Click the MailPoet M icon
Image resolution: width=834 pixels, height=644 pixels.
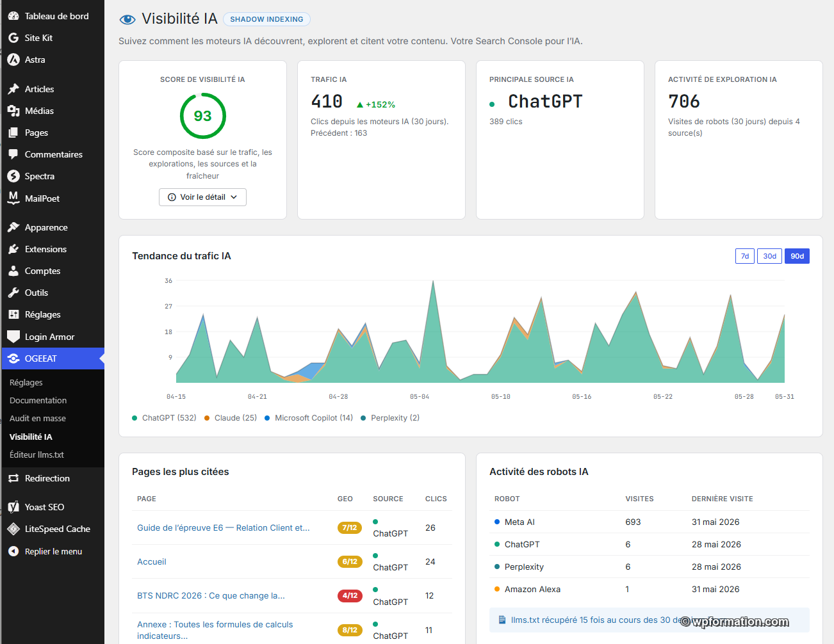(x=13, y=198)
